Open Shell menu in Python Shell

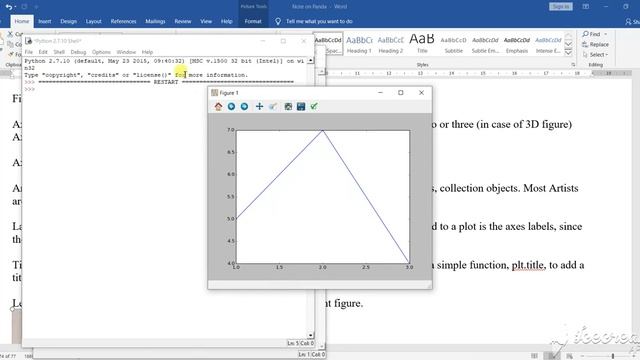click(59, 52)
